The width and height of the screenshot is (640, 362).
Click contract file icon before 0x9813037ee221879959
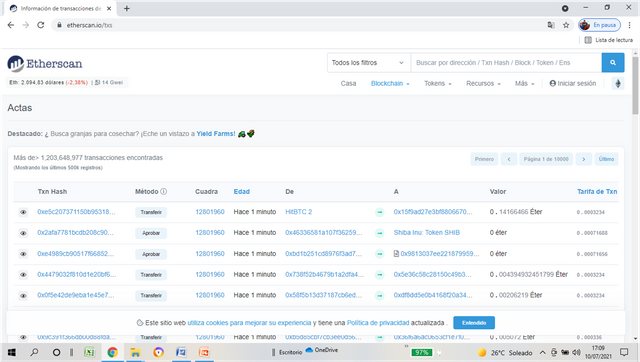point(396,254)
